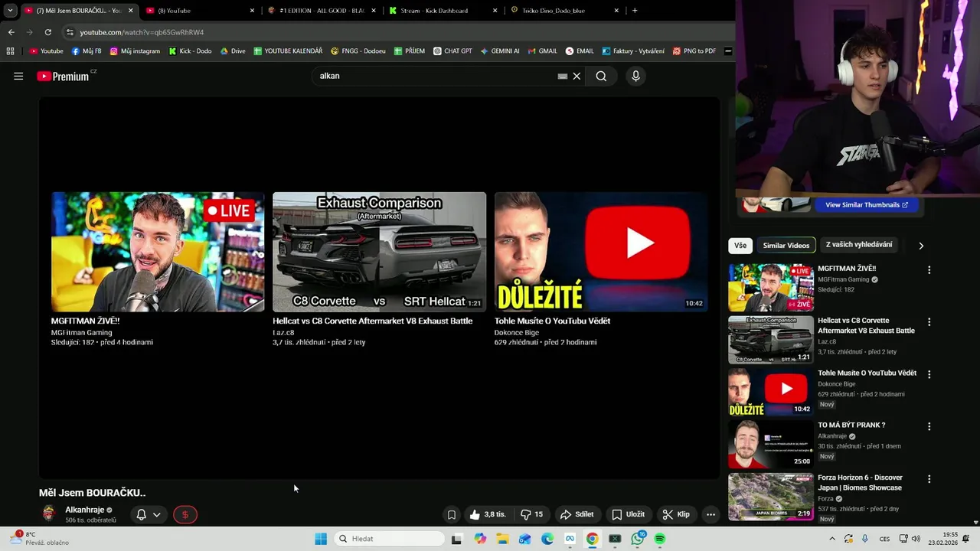Open options menu for Forza Horizon 6 video
980x551 pixels.
(929, 479)
